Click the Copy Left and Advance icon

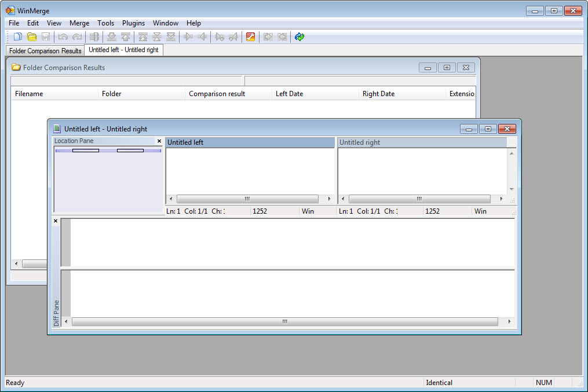pos(233,36)
